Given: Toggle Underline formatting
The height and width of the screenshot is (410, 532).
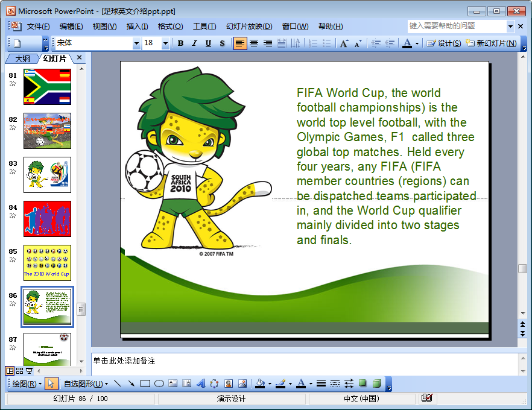Looking at the screenshot, I should click(208, 43).
